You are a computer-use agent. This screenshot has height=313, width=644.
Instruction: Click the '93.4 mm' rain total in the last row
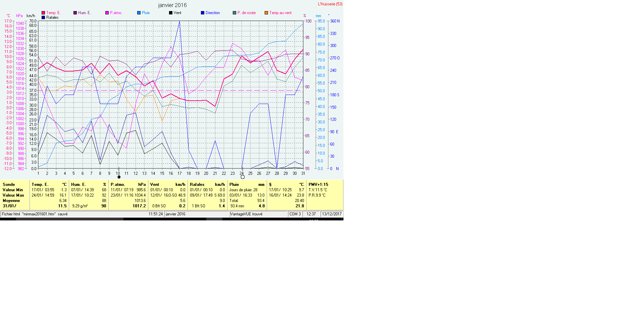(237, 206)
